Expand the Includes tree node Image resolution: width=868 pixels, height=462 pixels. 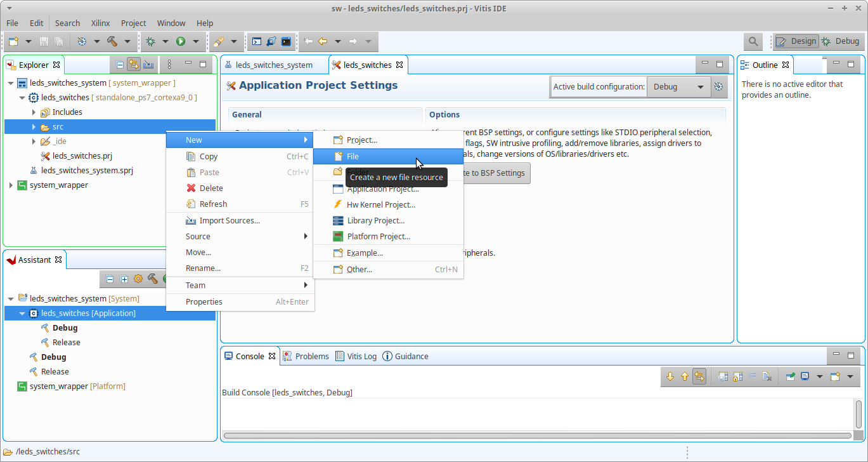click(34, 112)
